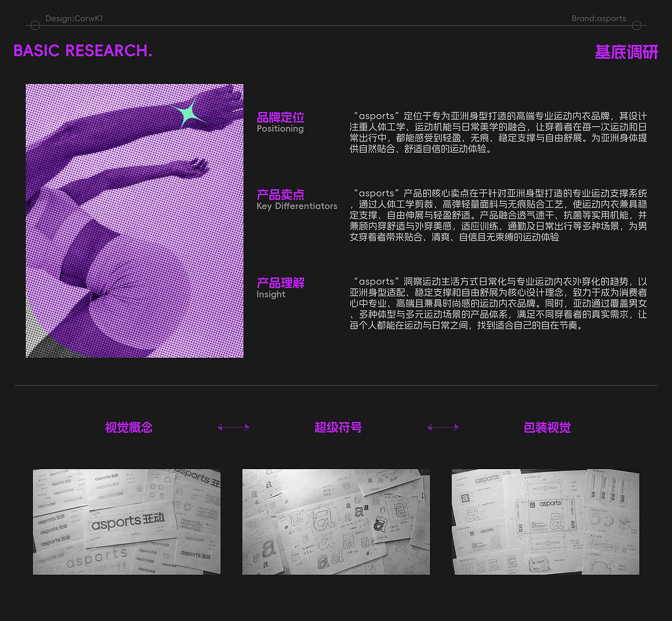Image resolution: width=672 pixels, height=621 pixels.
Task: Click the '产品理解' heading
Action: 280,283
